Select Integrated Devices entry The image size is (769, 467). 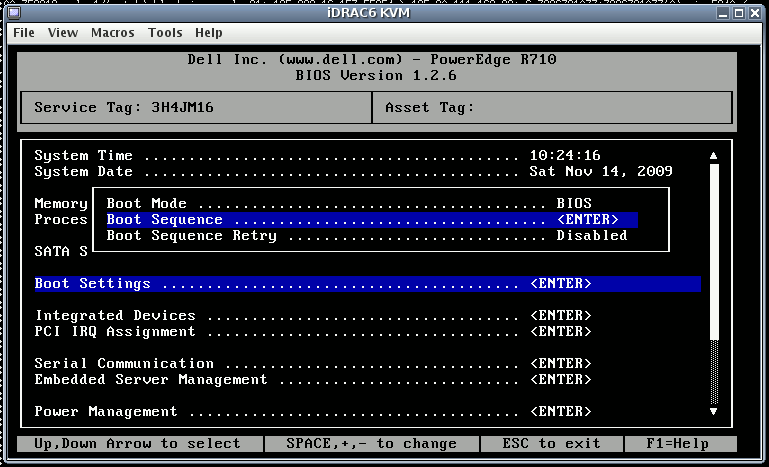(313, 315)
